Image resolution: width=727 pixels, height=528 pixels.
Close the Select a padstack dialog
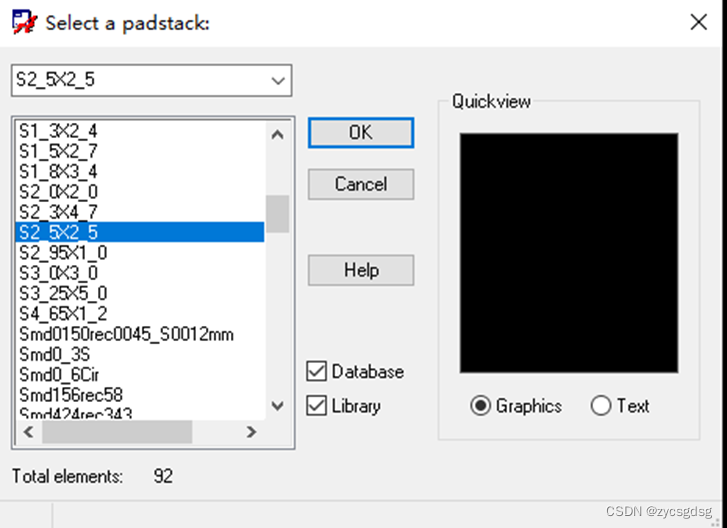click(698, 21)
